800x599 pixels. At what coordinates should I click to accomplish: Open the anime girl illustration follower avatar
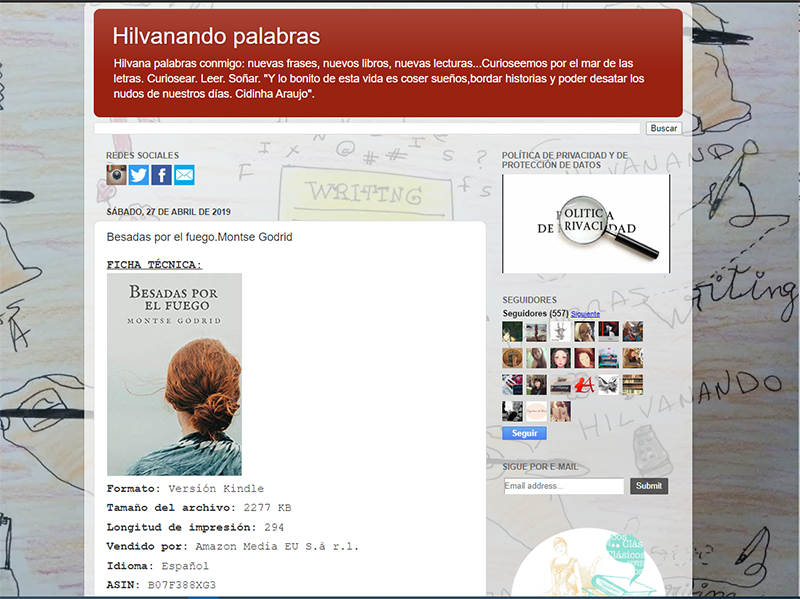tap(560, 358)
